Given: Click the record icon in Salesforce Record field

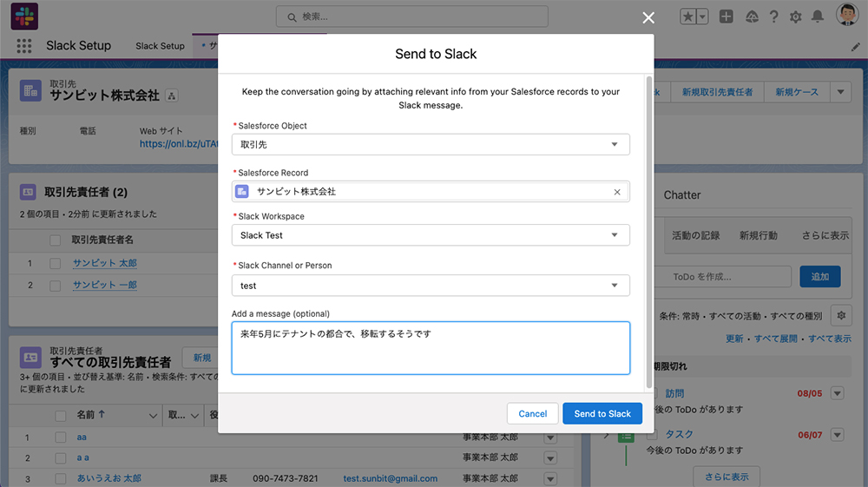Looking at the screenshot, I should pyautogui.click(x=242, y=192).
